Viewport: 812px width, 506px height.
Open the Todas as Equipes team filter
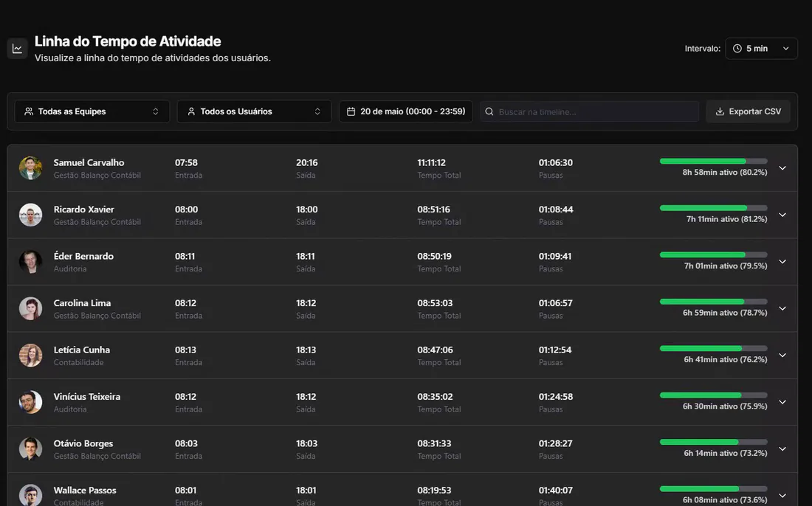[92, 111]
